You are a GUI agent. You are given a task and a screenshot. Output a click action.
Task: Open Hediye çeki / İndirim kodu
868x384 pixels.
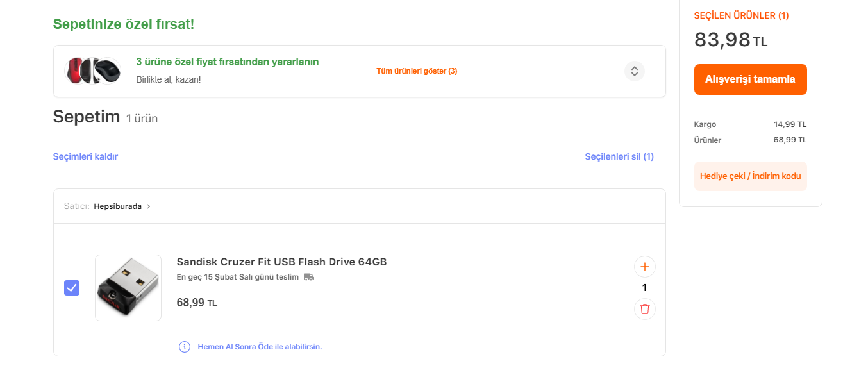coord(750,176)
